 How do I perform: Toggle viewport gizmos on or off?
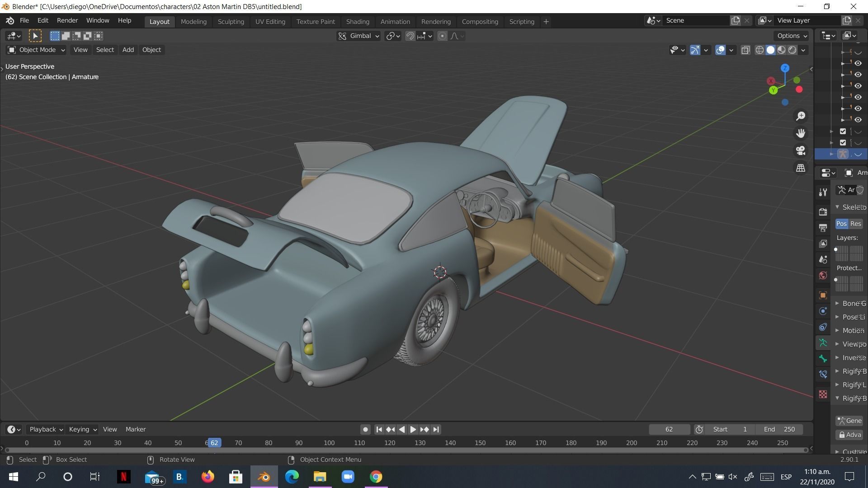click(x=695, y=50)
